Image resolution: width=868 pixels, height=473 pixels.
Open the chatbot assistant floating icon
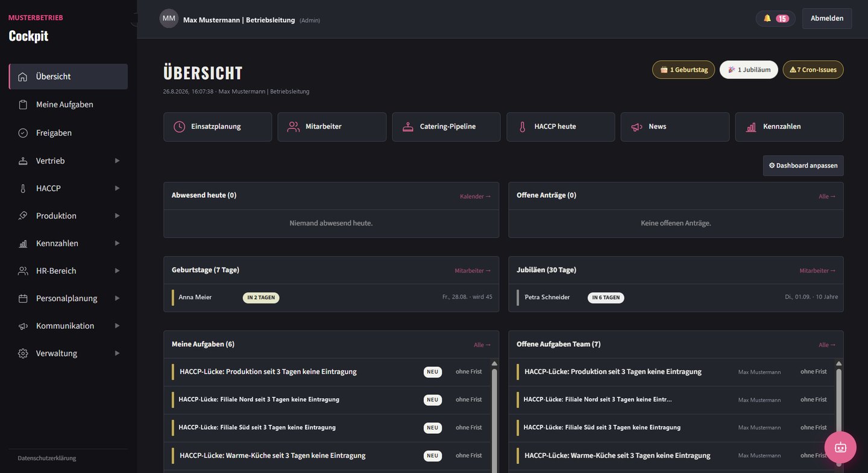coord(840,447)
